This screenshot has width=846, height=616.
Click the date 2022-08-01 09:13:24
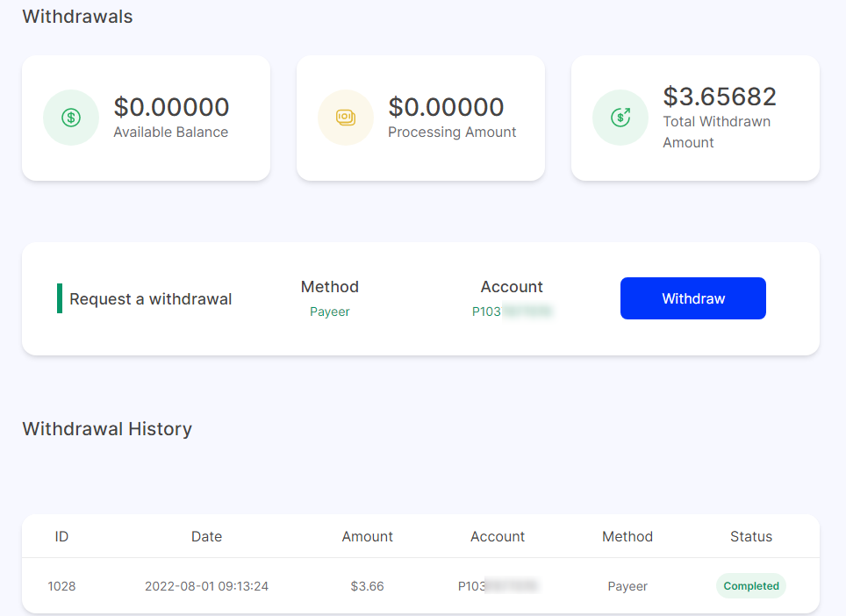pyautogui.click(x=206, y=586)
